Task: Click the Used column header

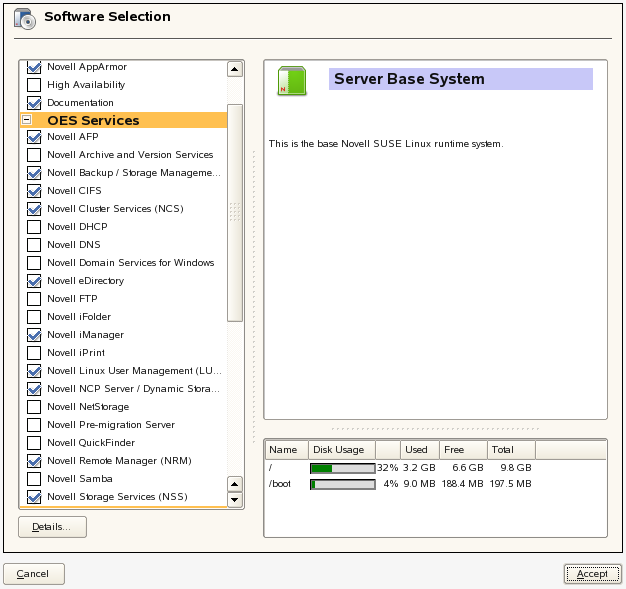Action: [x=420, y=450]
